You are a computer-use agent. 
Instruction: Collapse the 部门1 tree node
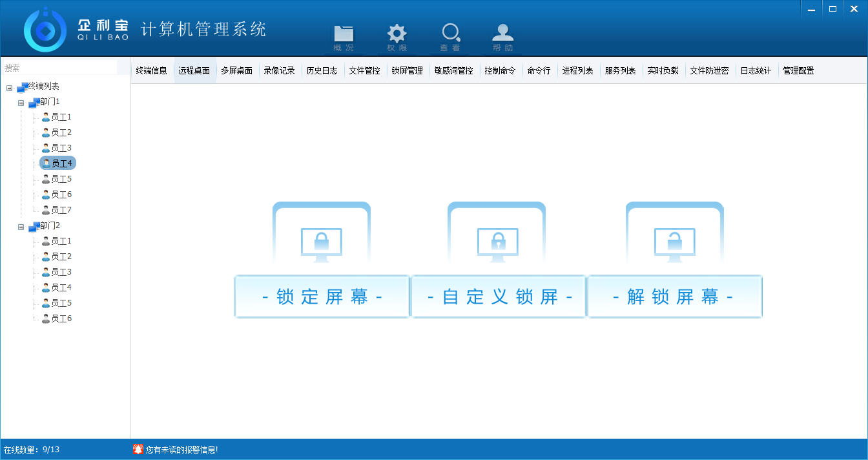[21, 103]
